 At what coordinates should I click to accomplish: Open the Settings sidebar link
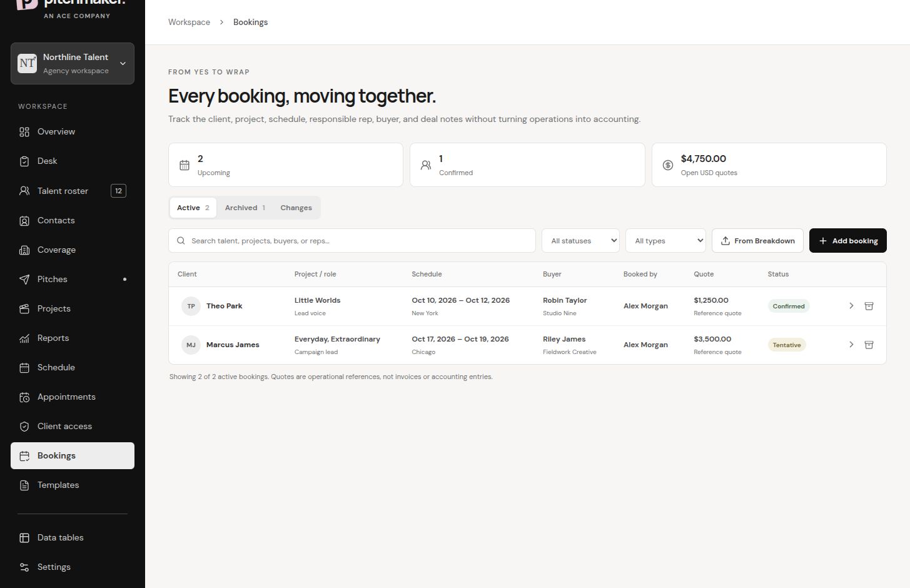tap(73, 567)
